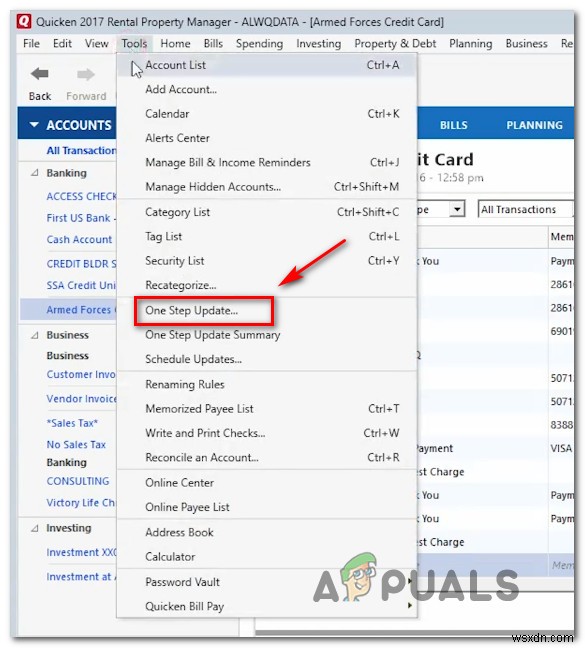Viewport: 585px width, 648px height.
Task: Collapse the Banking group in sidebar
Action: point(35,173)
